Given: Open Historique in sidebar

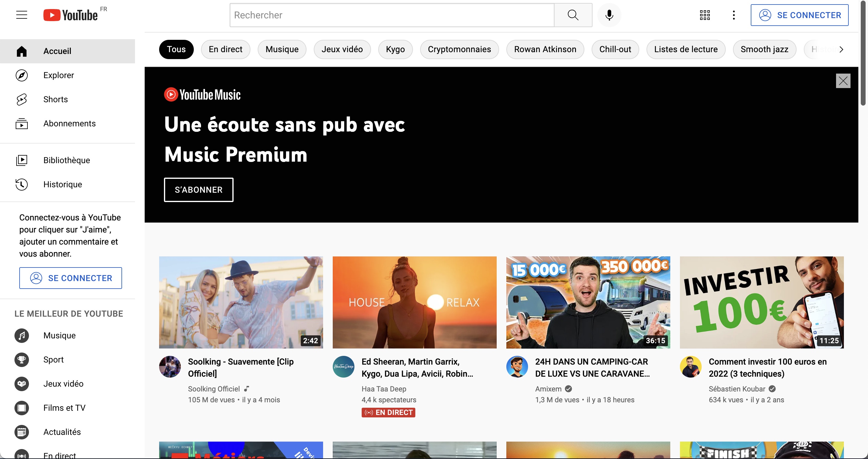Looking at the screenshot, I should click(x=68, y=185).
